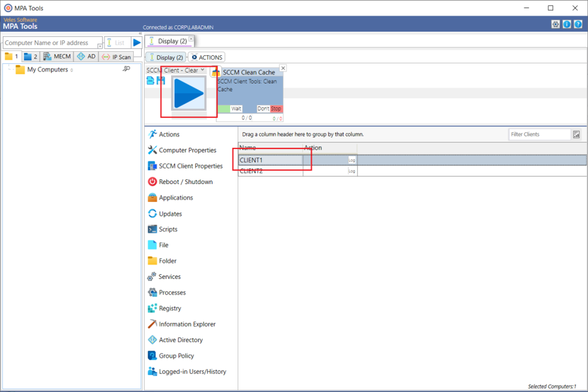
Task: Click the help question-mark icon
Action: point(578,24)
